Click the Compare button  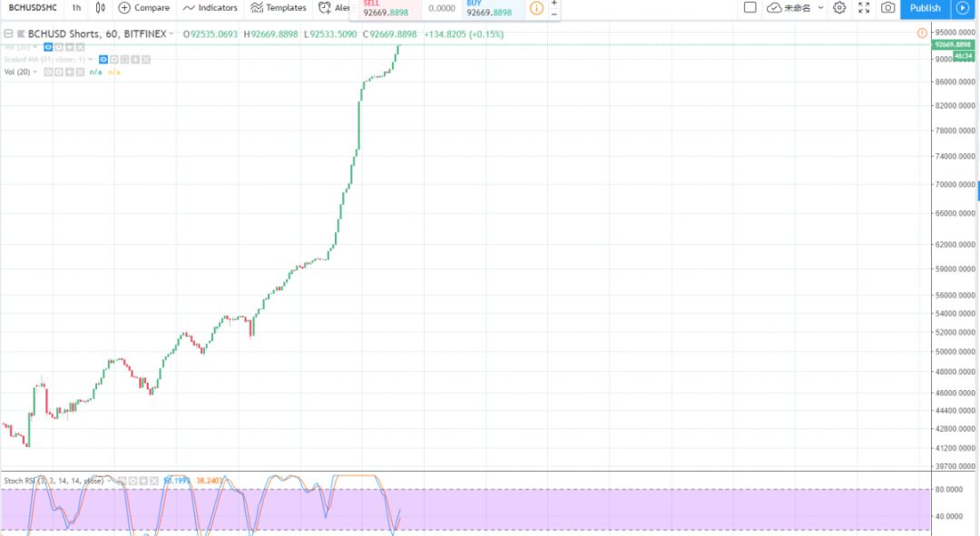click(144, 8)
